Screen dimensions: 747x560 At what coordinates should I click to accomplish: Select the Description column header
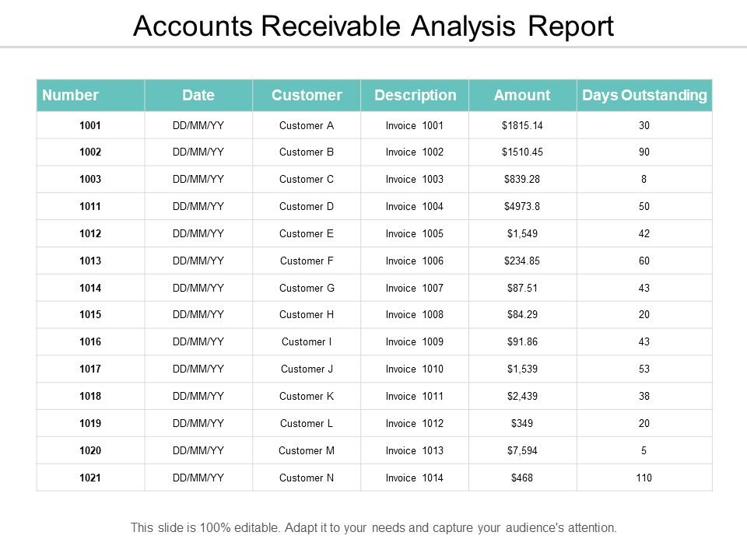[415, 95]
